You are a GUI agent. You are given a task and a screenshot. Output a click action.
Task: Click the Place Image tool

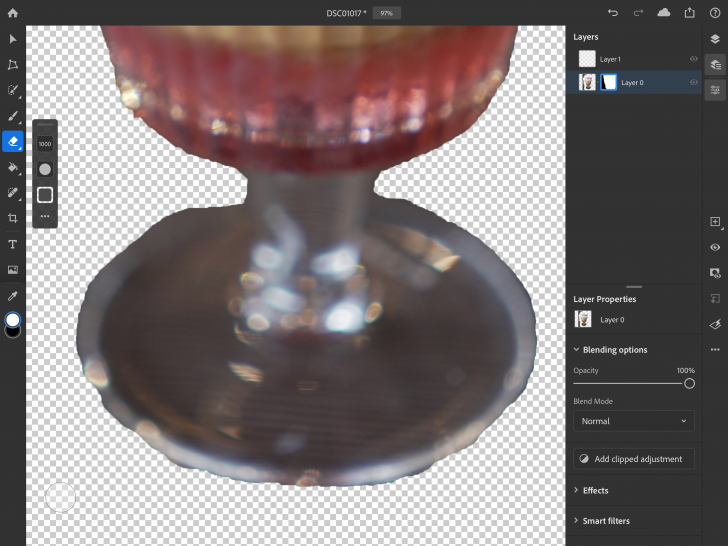13,270
